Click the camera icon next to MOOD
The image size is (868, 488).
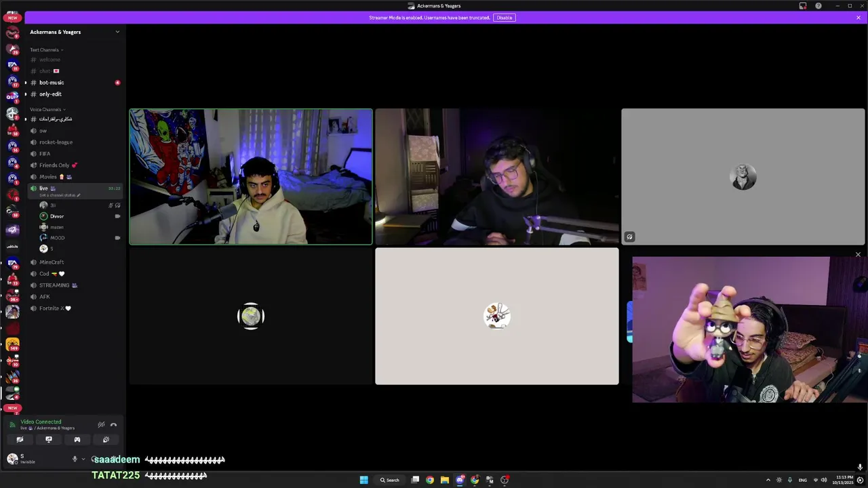[x=117, y=238]
